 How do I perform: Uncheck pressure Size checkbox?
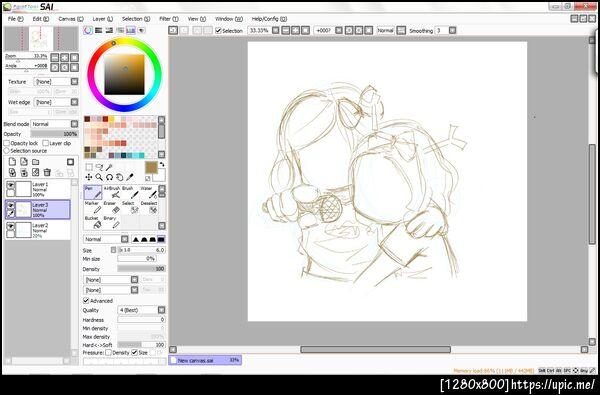click(x=134, y=353)
